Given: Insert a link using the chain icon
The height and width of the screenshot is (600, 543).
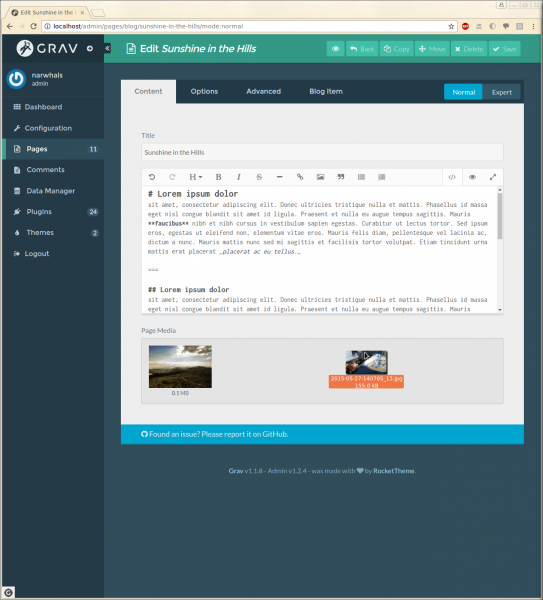Looking at the screenshot, I should pos(300,177).
